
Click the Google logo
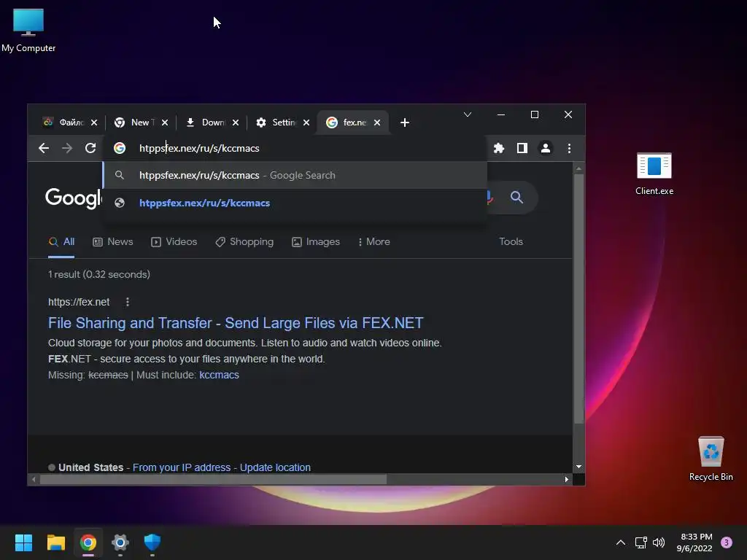73,198
